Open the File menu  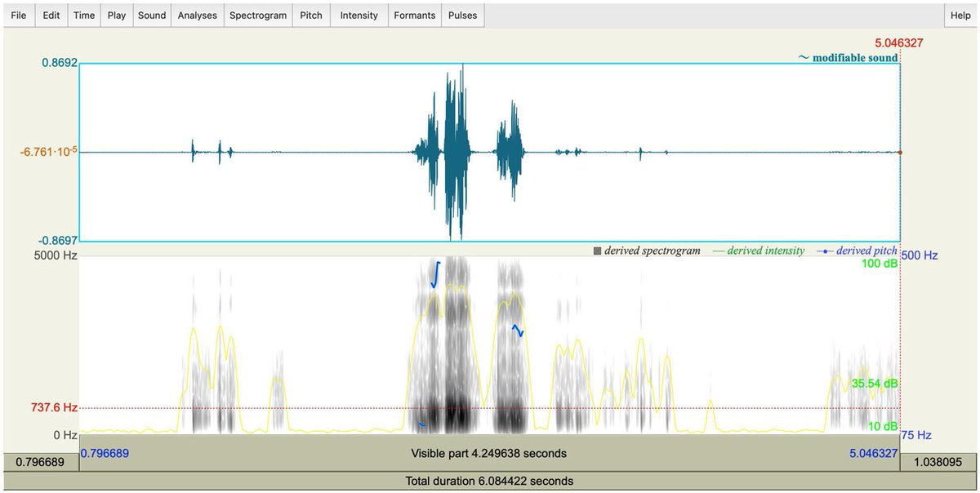[x=18, y=15]
